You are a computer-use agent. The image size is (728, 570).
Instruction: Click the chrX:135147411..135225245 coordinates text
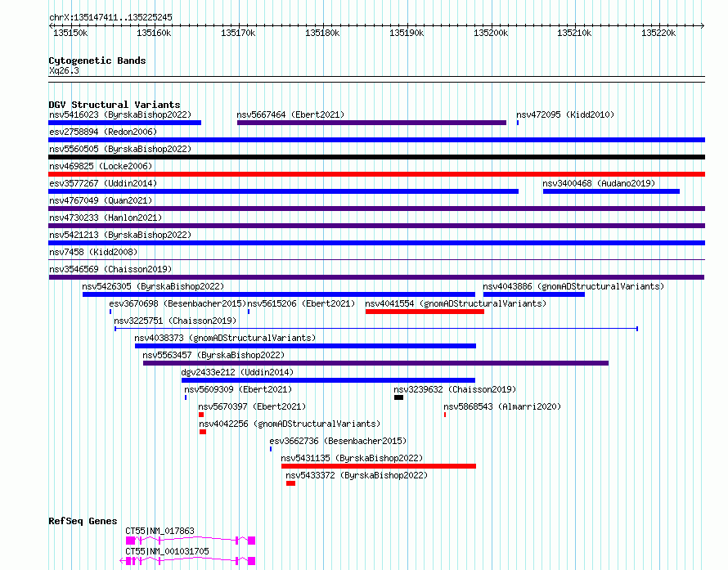[110, 18]
